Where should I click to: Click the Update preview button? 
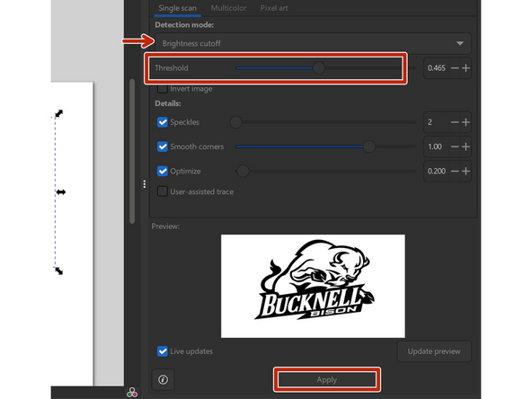click(434, 351)
